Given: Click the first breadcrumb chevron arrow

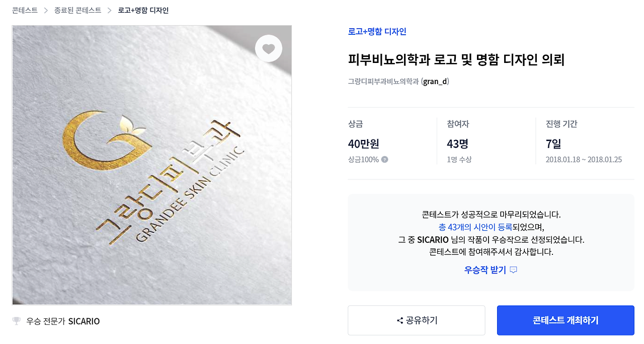Looking at the screenshot, I should pos(46,10).
